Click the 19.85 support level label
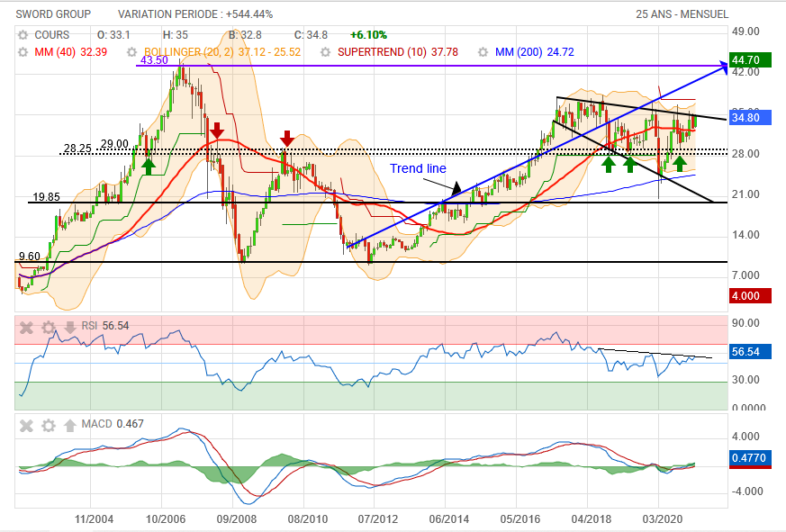Image resolution: width=786 pixels, height=532 pixels. click(46, 197)
